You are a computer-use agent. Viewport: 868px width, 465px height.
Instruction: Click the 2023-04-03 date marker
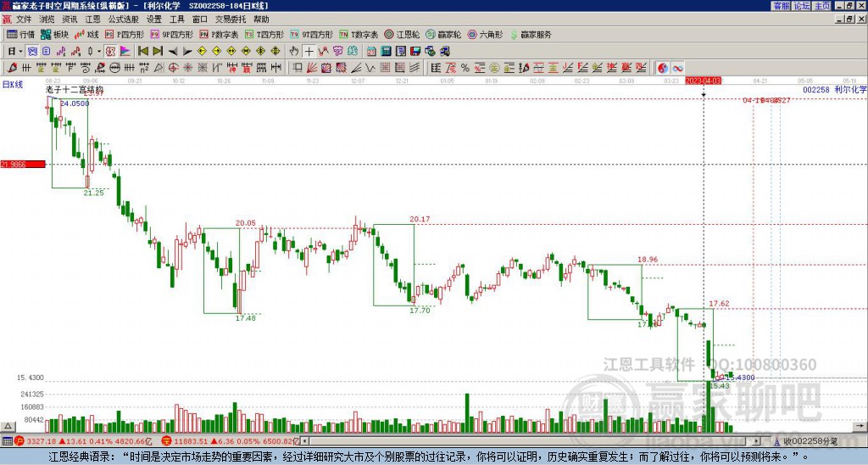(703, 81)
